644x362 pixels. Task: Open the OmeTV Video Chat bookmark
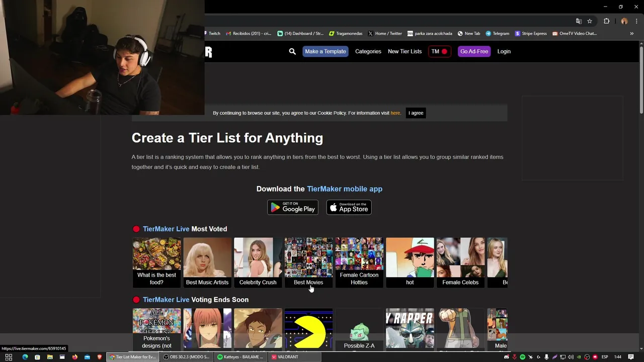click(x=575, y=34)
